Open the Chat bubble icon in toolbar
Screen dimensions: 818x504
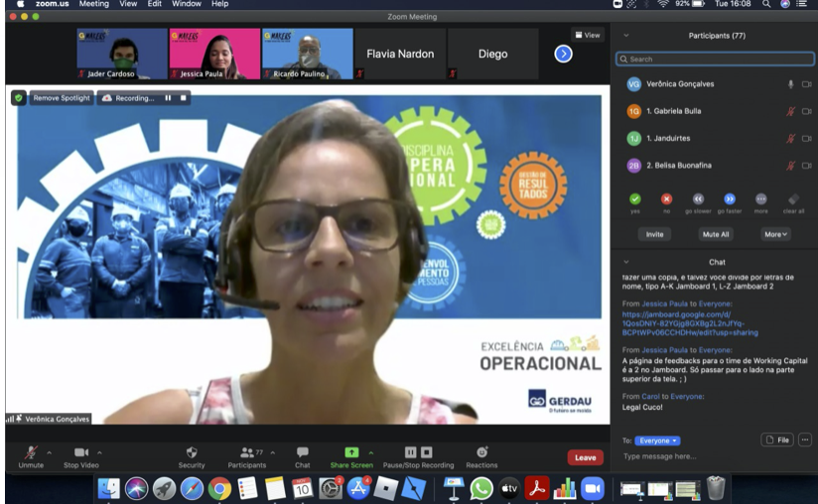[x=302, y=452]
